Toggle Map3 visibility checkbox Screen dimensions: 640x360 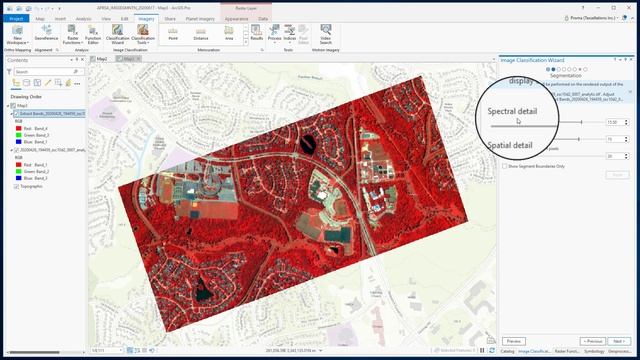pos(13,106)
